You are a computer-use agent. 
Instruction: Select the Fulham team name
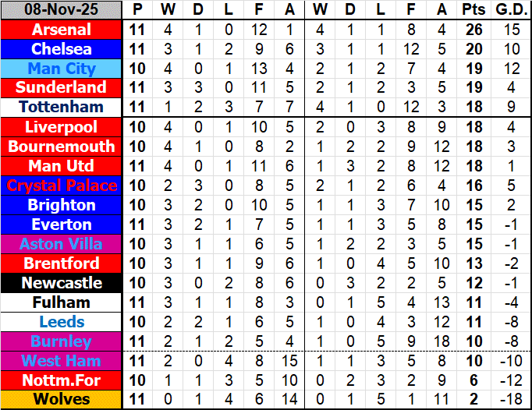pos(62,302)
